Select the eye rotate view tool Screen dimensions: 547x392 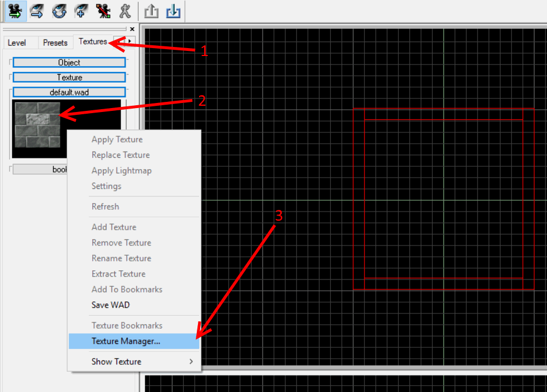pyautogui.click(x=59, y=11)
